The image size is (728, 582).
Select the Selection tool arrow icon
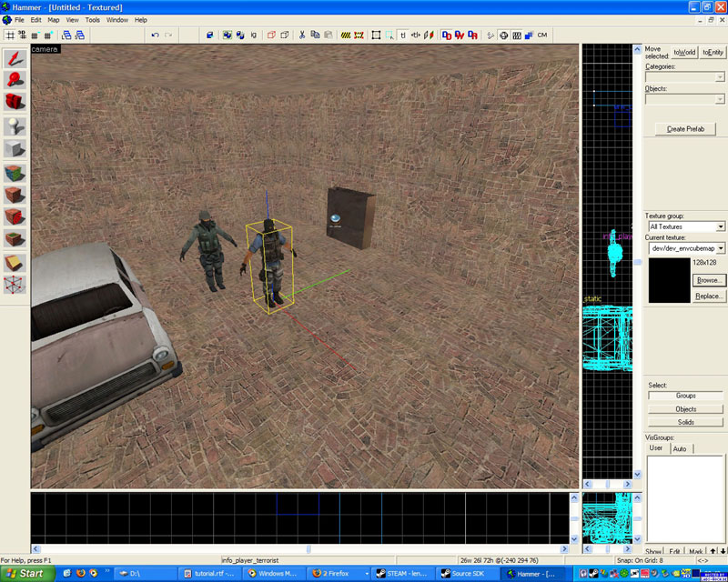[x=15, y=58]
